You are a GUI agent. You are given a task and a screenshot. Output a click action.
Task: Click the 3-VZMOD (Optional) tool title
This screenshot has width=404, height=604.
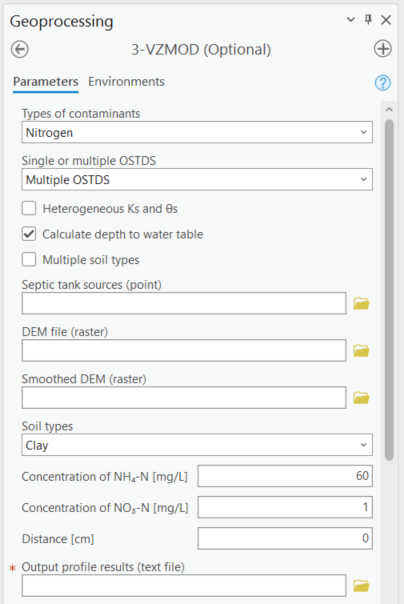(x=201, y=50)
